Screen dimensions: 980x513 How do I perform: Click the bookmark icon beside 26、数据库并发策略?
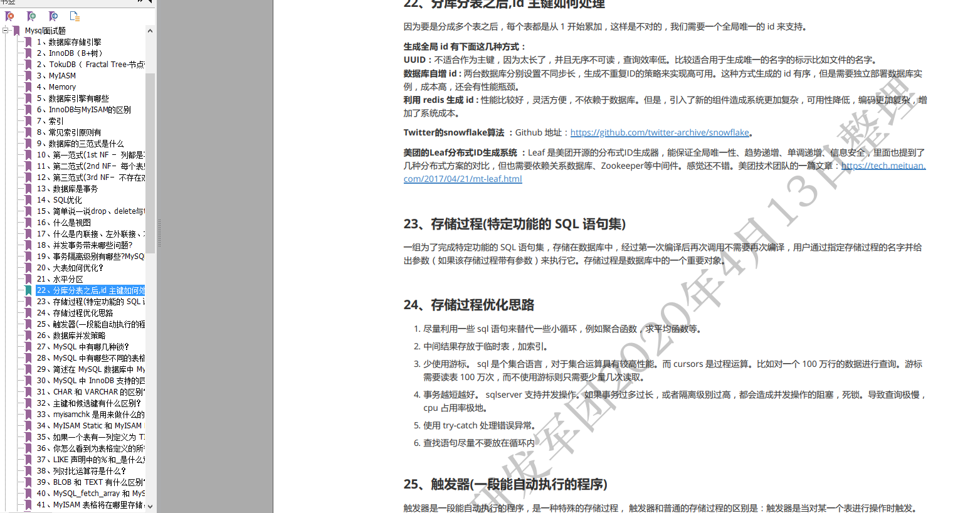pos(28,336)
